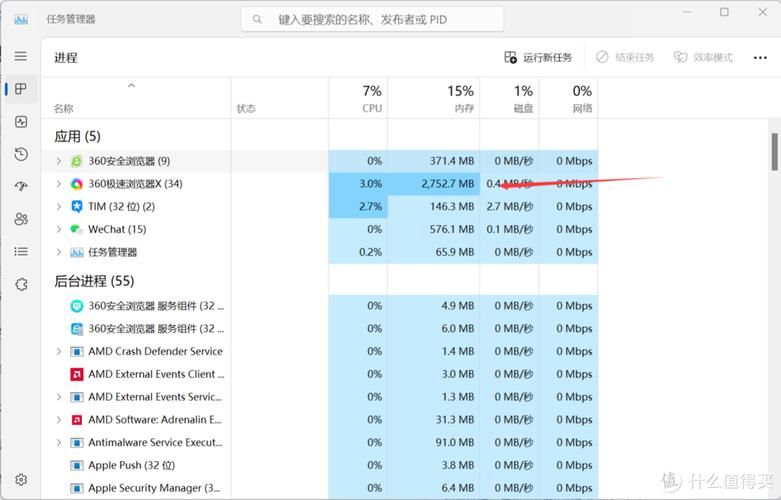Select the 2,752.7 MB memory cell
The image size is (781, 500).
pos(434,184)
